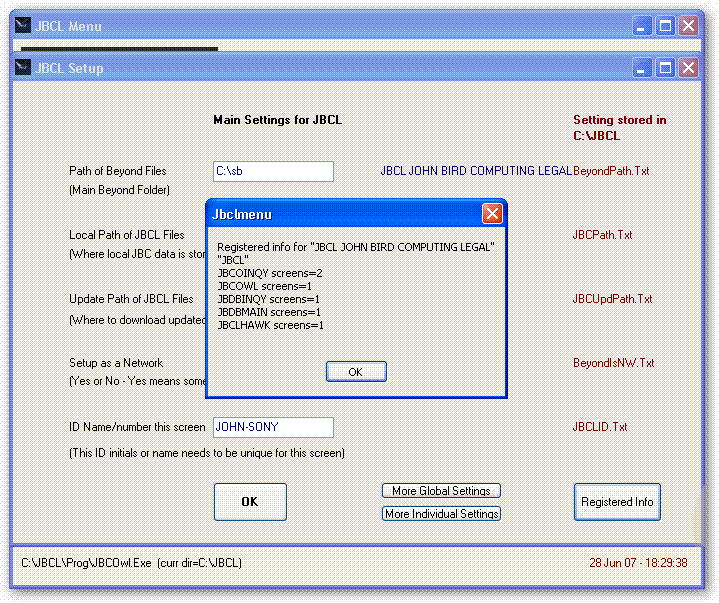Click the ID Name/number field showing JOHN-SONY
Image resolution: width=719 pixels, height=603 pixels.
[273, 427]
